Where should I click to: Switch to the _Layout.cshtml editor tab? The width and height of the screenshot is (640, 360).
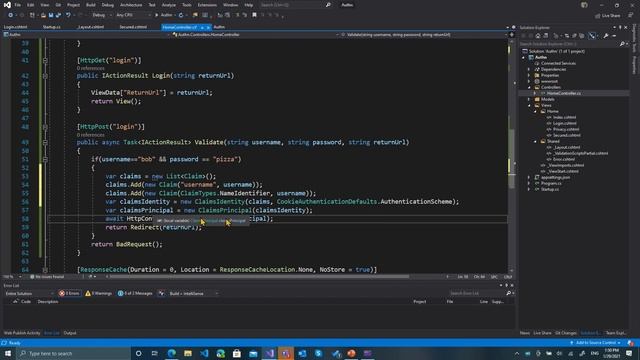pos(91,27)
